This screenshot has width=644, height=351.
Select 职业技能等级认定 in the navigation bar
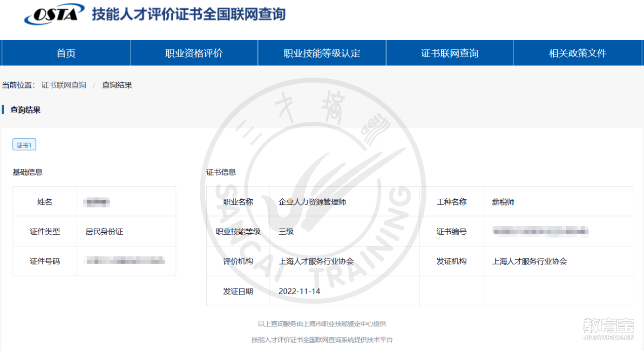click(x=322, y=53)
